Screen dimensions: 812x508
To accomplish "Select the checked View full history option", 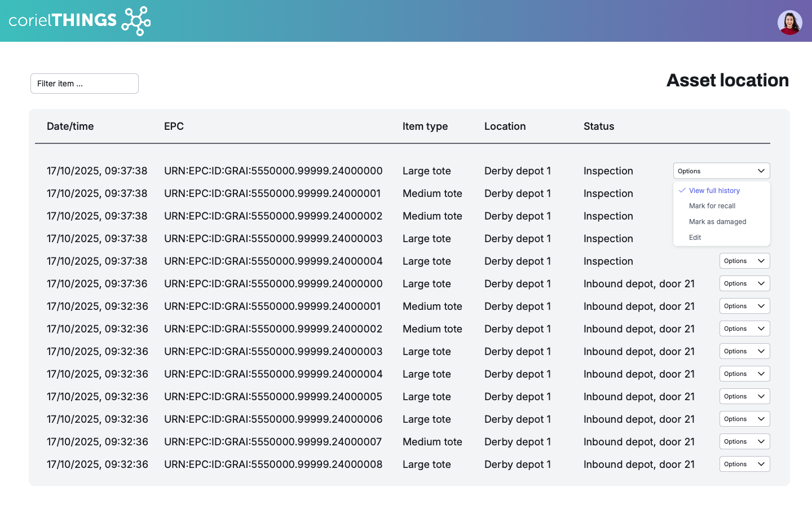I will [x=714, y=191].
